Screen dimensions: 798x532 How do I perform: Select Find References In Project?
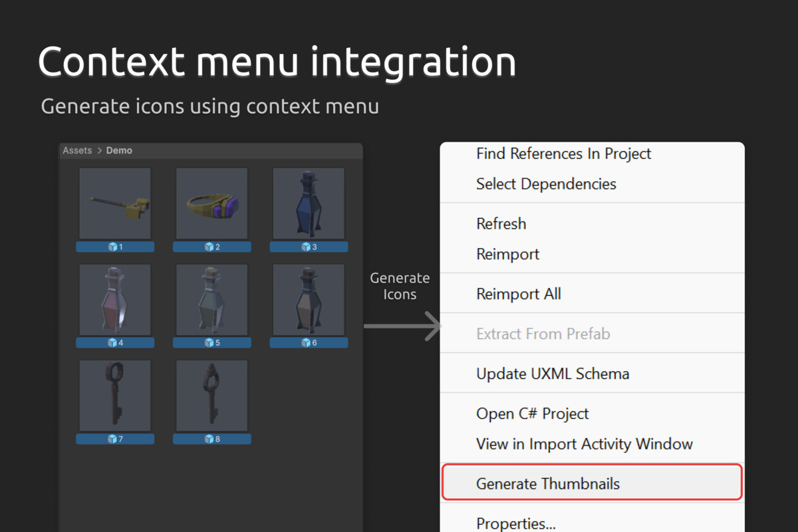point(563,154)
